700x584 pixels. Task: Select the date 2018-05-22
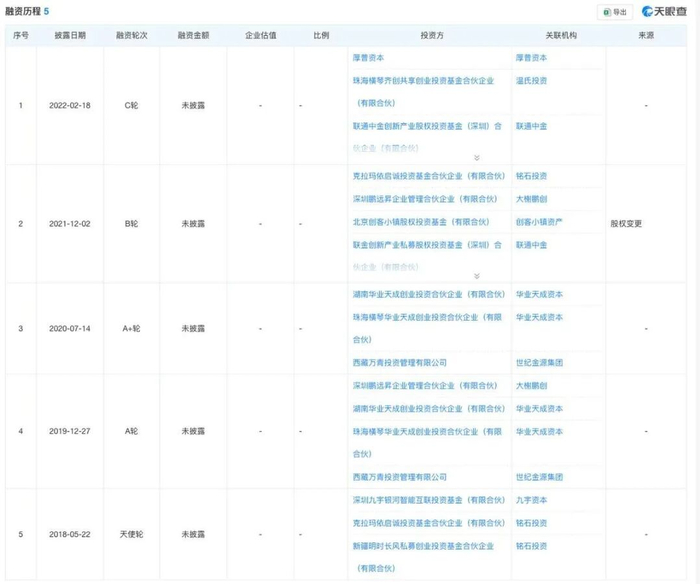pos(70,534)
